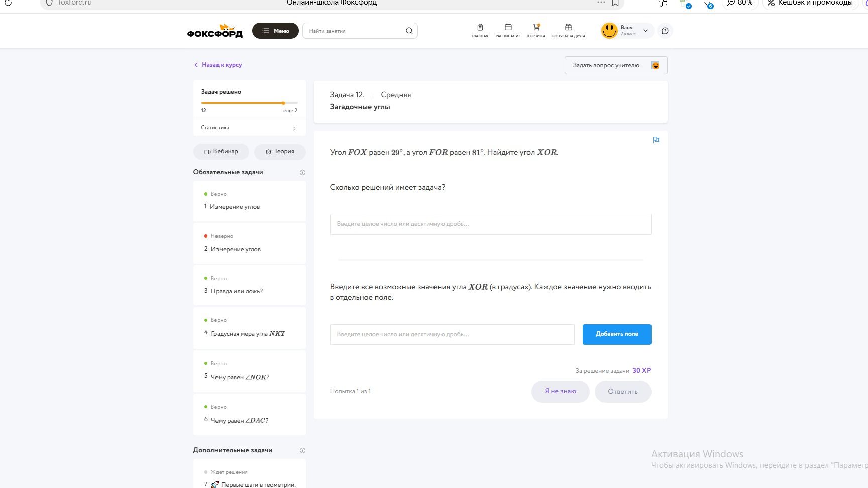
Task: Click the angle XOR value field
Action: click(x=452, y=334)
